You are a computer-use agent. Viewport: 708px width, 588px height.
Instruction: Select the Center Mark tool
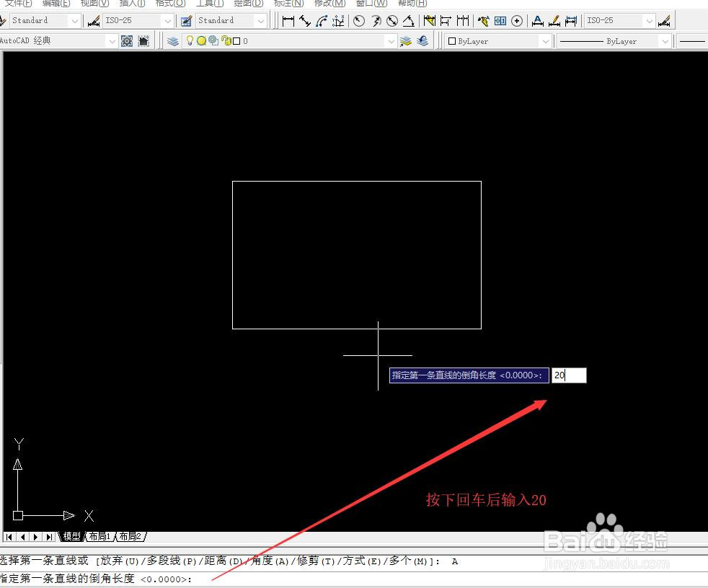click(517, 21)
